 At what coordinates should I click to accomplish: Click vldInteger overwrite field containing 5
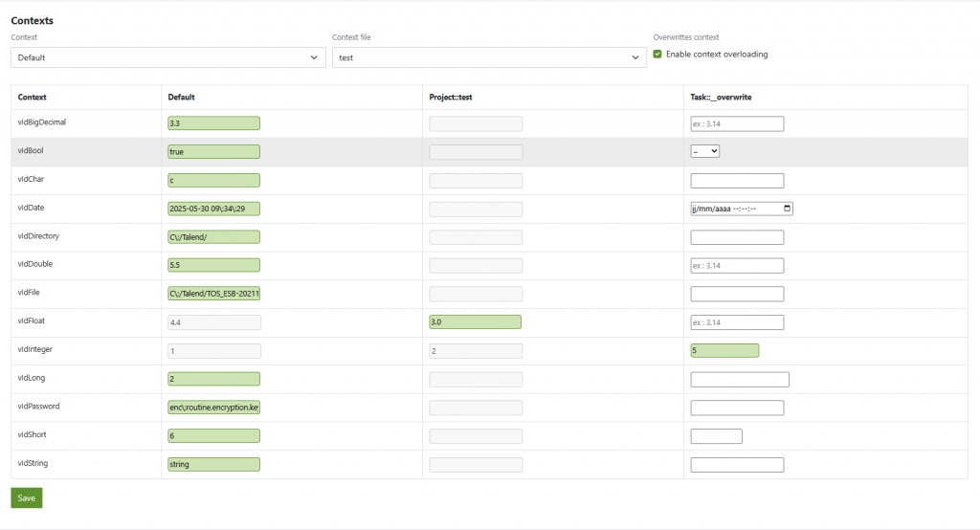pos(724,351)
